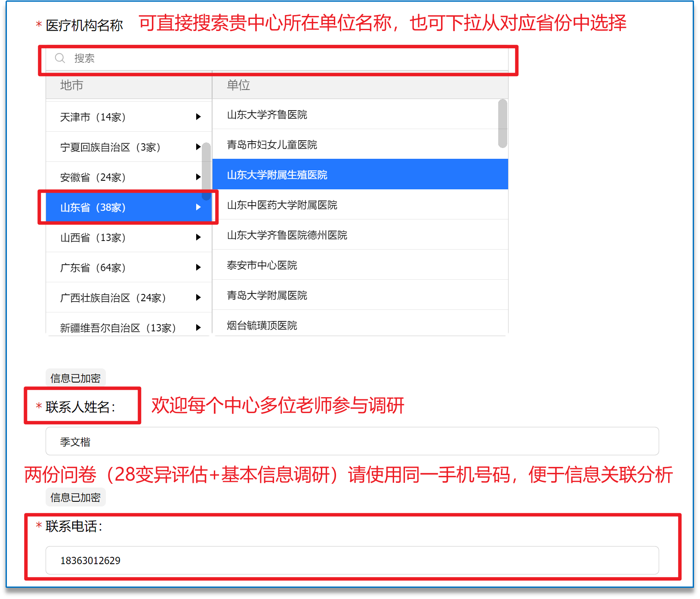Select 山东大学齐鲁医院 from unit list
This screenshot has height=599, width=700.
[267, 114]
